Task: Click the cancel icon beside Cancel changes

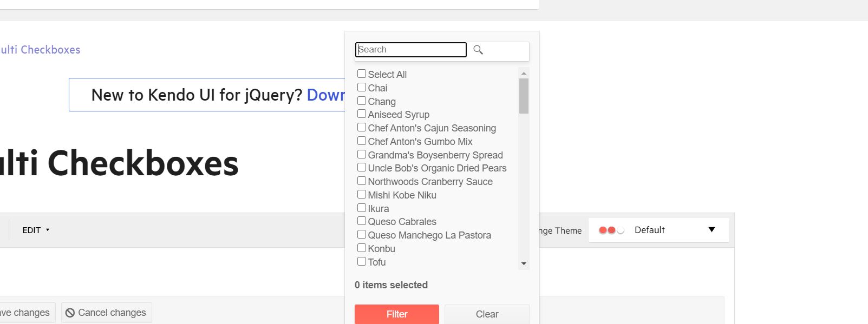Action: pyautogui.click(x=70, y=313)
